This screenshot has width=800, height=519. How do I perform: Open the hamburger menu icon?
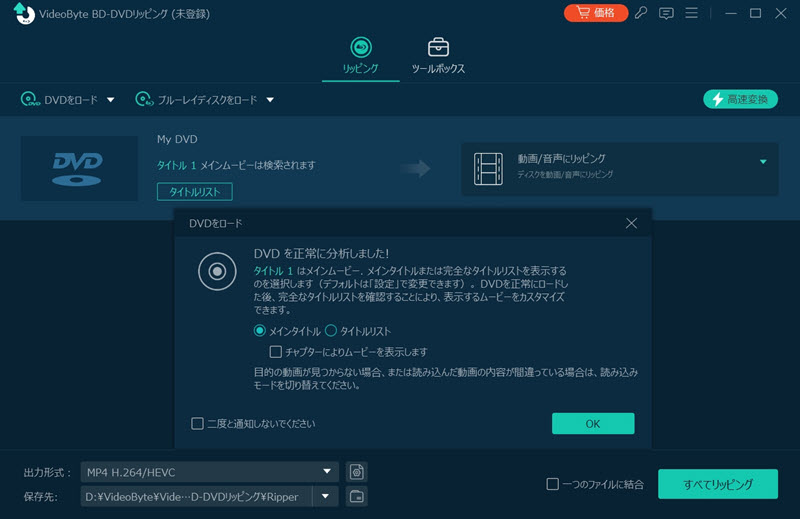click(691, 13)
